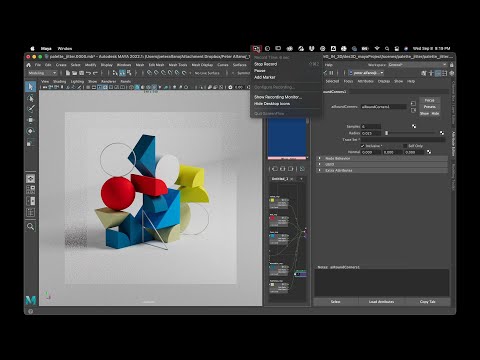Open the Windows menu in Maya menu bar
The height and width of the screenshot is (360, 480).
click(x=124, y=65)
